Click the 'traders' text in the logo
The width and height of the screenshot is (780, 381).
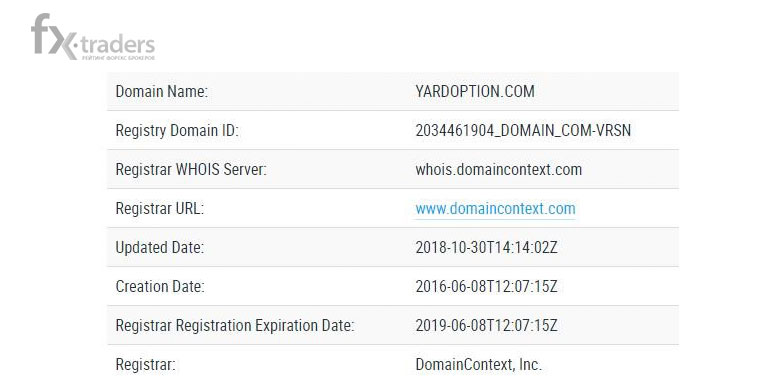(x=117, y=45)
